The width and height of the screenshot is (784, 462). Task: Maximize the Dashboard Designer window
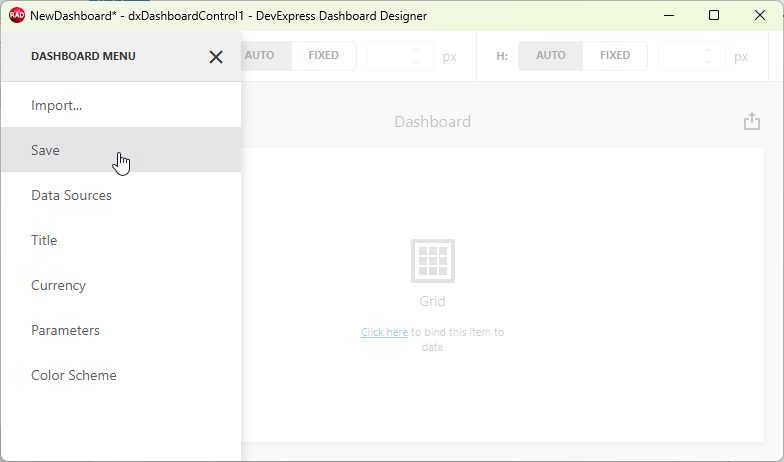[x=714, y=16]
